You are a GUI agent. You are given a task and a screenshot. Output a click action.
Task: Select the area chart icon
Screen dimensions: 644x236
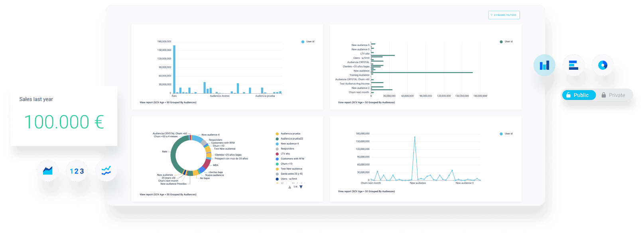point(47,171)
